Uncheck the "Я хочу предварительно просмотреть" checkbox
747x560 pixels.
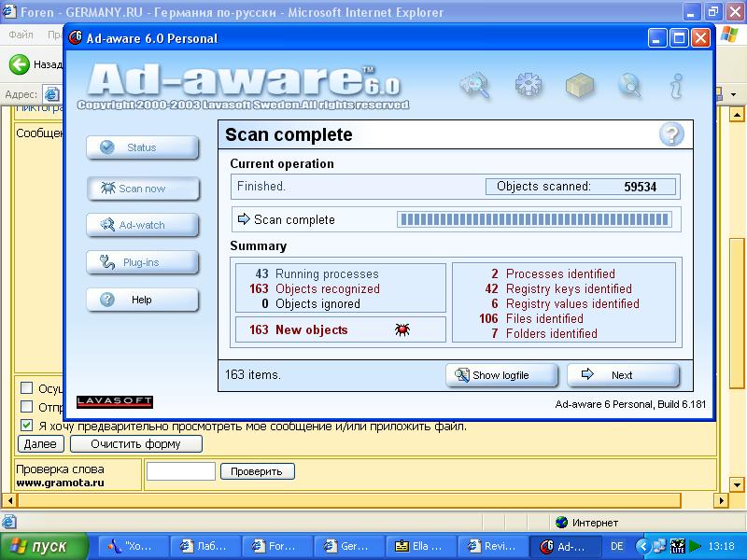click(x=27, y=426)
